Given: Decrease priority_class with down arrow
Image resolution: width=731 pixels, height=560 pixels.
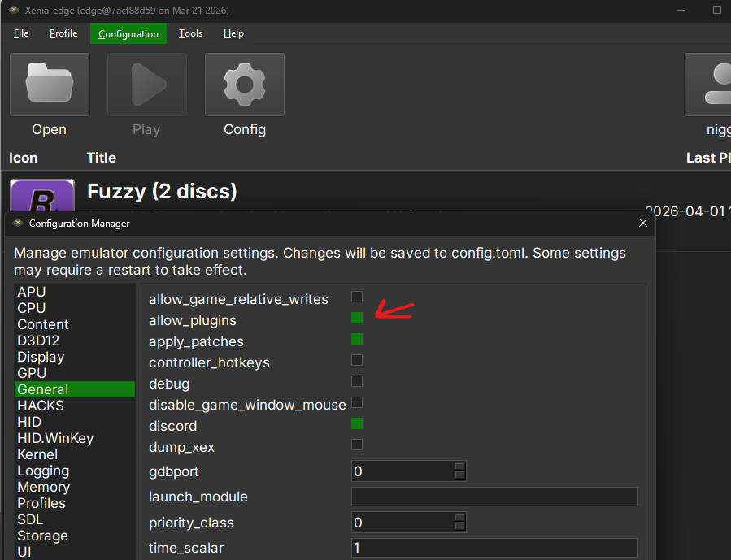Looking at the screenshot, I should click(459, 527).
